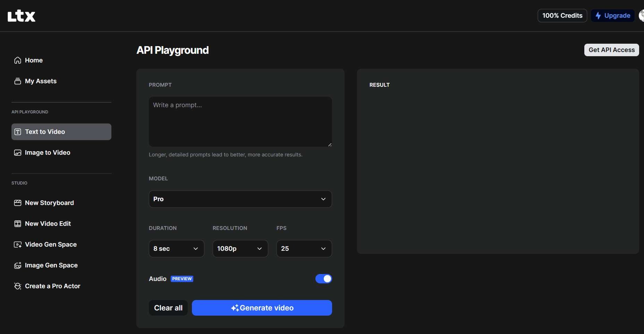Open the Model dropdown showing Pro

point(240,199)
